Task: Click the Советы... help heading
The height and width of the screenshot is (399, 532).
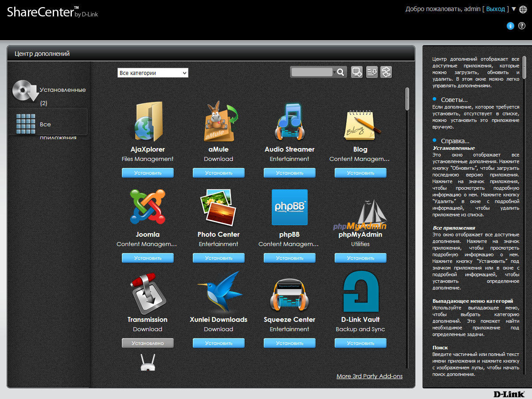Action: click(454, 100)
